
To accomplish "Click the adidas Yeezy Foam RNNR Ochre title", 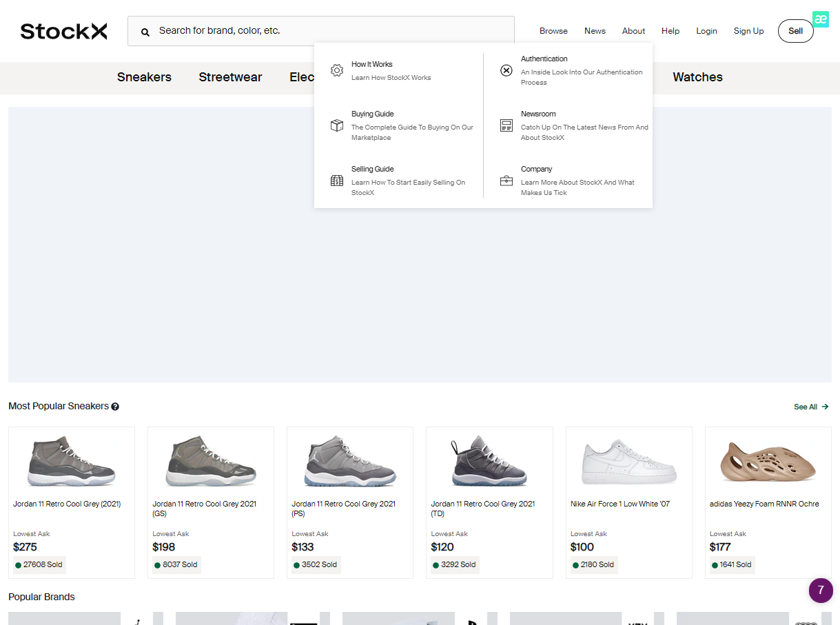I will tap(764, 504).
